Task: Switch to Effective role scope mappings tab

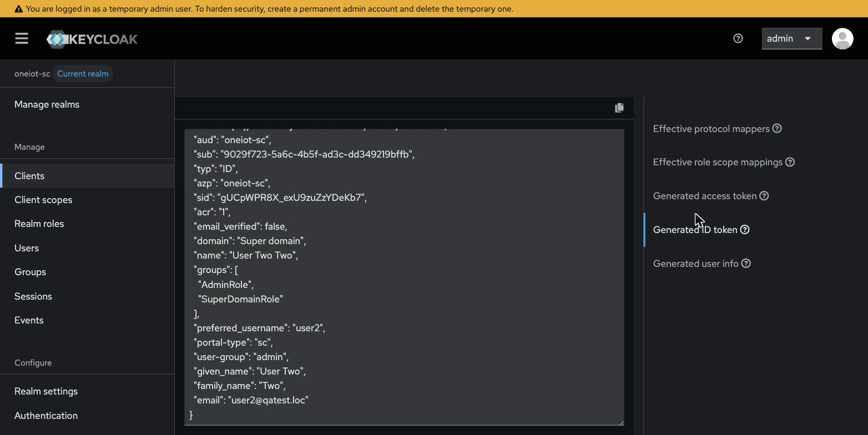Action: point(718,162)
